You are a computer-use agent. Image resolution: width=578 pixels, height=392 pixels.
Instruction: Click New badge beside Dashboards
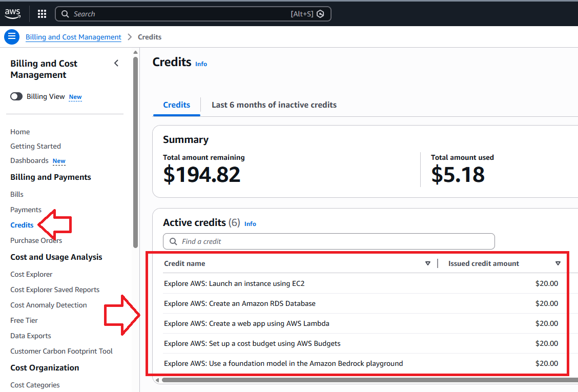click(x=59, y=161)
